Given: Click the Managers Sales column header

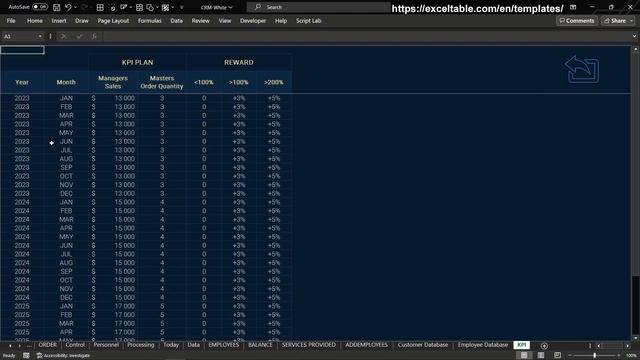Looking at the screenshot, I should pos(113,82).
